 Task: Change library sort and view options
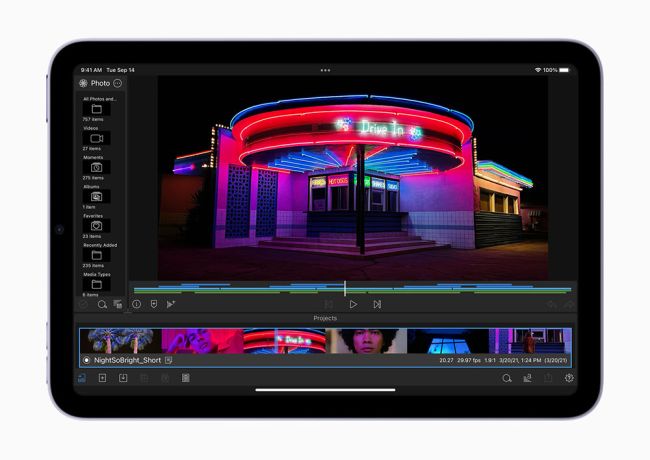point(118,305)
